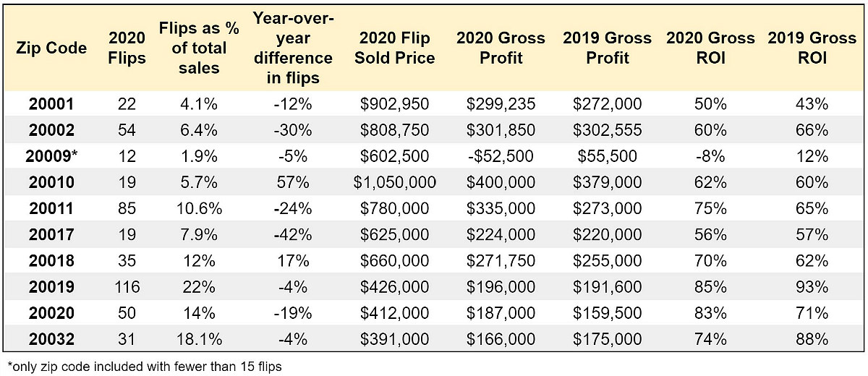Image resolution: width=868 pixels, height=376 pixels.
Task: Select the 116 flips cell for 20019
Action: pos(127,287)
